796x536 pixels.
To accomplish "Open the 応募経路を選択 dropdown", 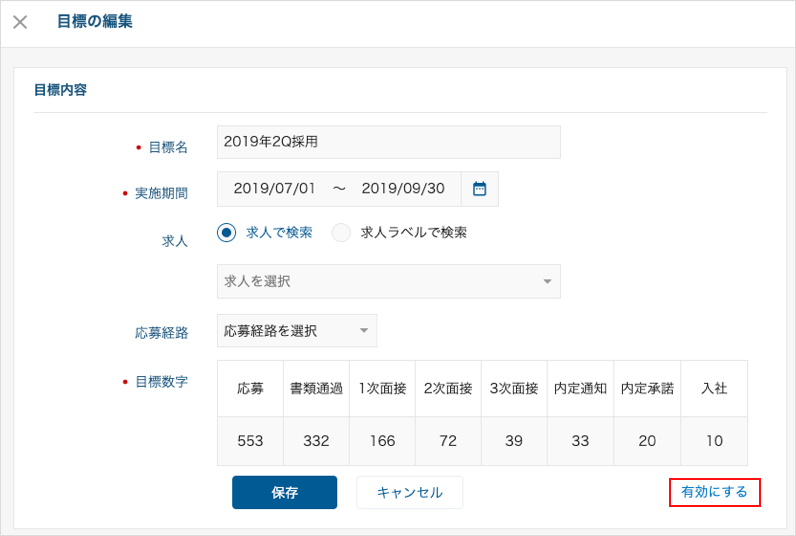I will coord(297,331).
